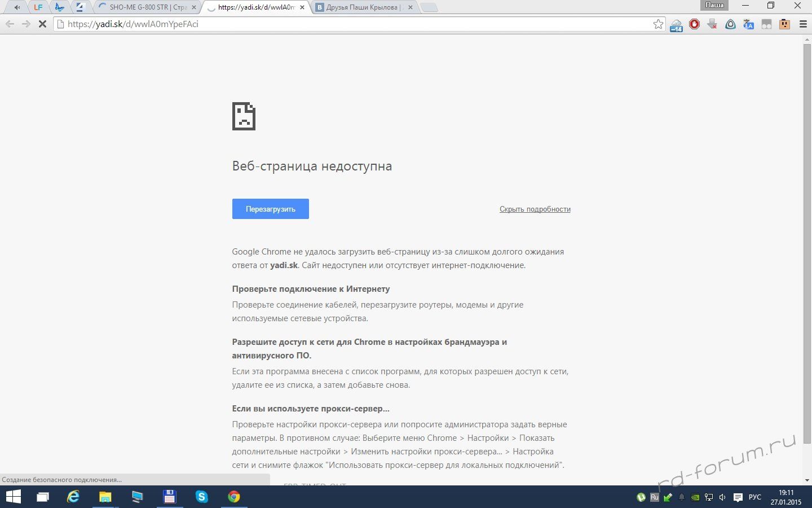This screenshot has height=508, width=812.
Task: Go back with the back arrow
Action: coord(10,24)
